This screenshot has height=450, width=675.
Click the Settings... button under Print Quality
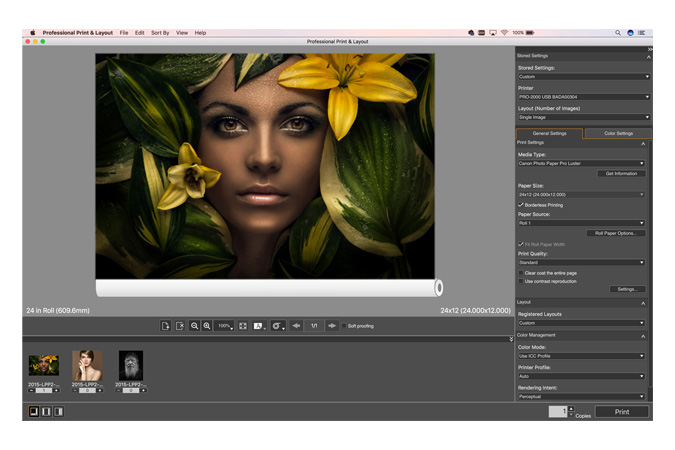(627, 289)
